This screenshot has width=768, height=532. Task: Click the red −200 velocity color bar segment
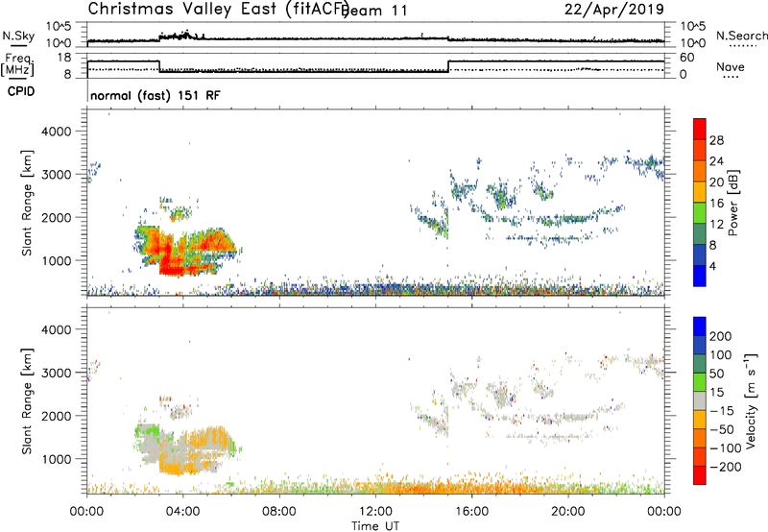pyautogui.click(x=700, y=475)
